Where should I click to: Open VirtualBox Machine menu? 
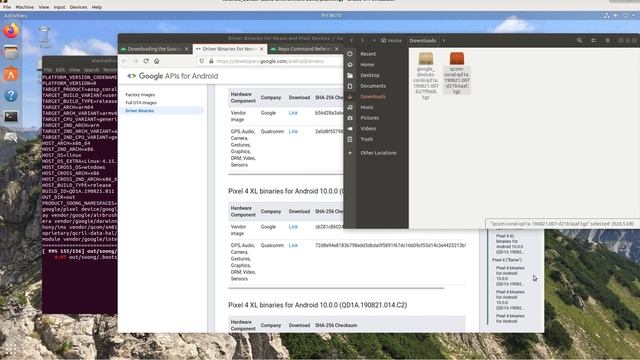tap(24, 7)
